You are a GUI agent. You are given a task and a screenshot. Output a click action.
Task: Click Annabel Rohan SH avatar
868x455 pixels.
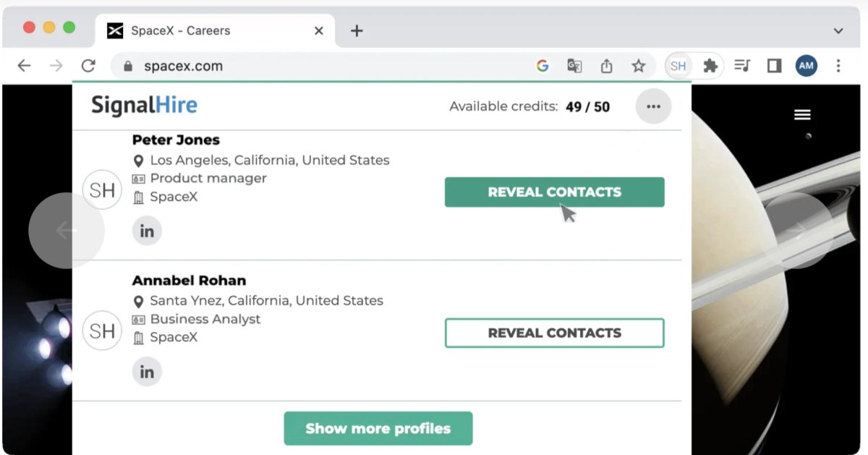(102, 331)
